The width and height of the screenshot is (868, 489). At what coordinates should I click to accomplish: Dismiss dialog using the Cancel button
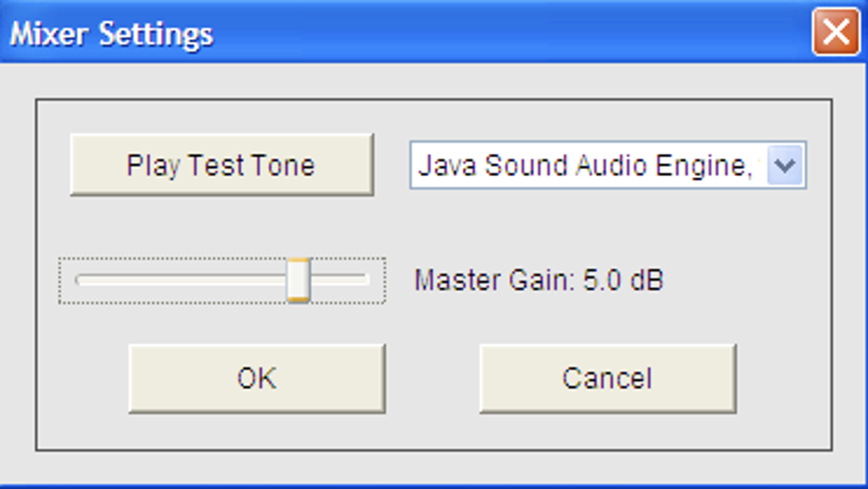coord(608,379)
